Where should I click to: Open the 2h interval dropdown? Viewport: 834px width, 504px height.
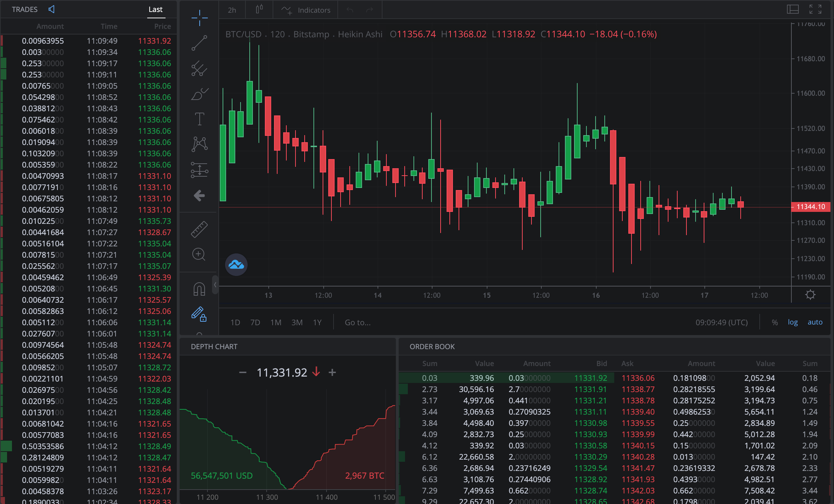[x=232, y=10]
